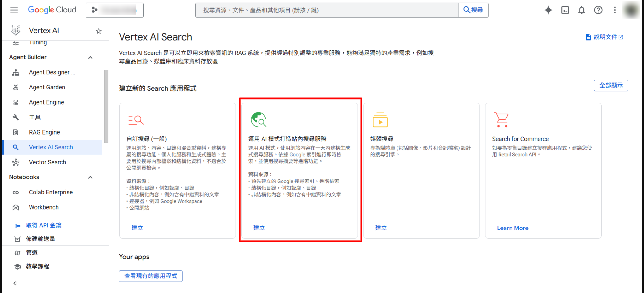Image resolution: width=644 pixels, height=293 pixels.
Task: Open 工具 tools menu item
Action: [52, 117]
